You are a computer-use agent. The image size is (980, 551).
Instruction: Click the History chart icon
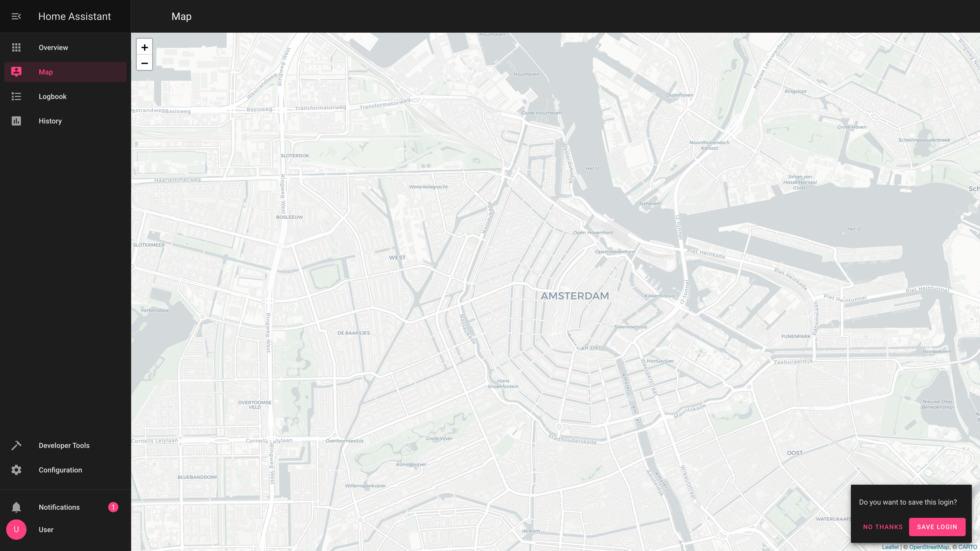(x=16, y=121)
